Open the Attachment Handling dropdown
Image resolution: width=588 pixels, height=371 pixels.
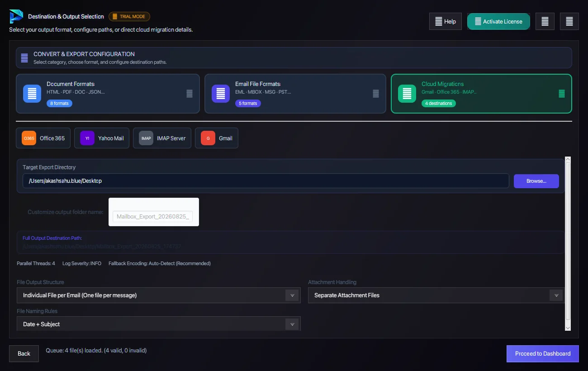tap(436, 295)
